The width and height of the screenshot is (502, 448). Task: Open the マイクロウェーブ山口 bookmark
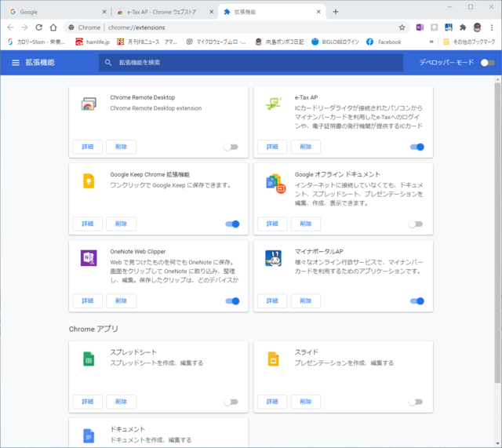coord(216,42)
